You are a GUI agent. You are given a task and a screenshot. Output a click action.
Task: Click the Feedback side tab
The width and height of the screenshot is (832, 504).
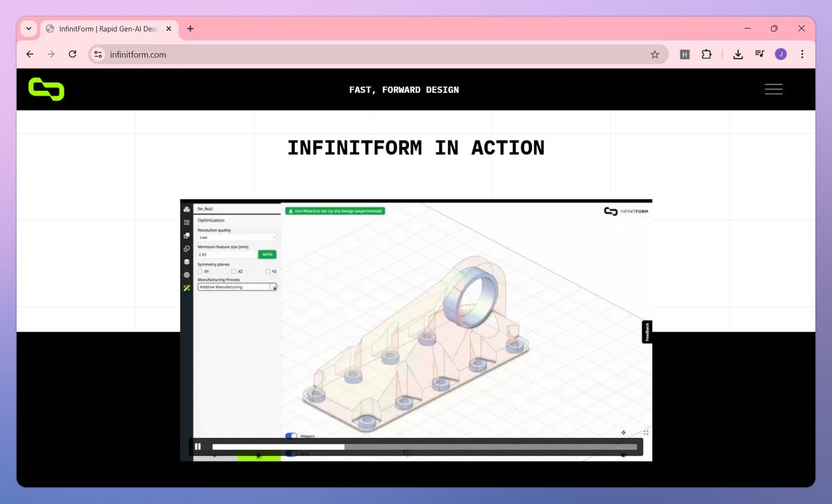[x=647, y=332]
